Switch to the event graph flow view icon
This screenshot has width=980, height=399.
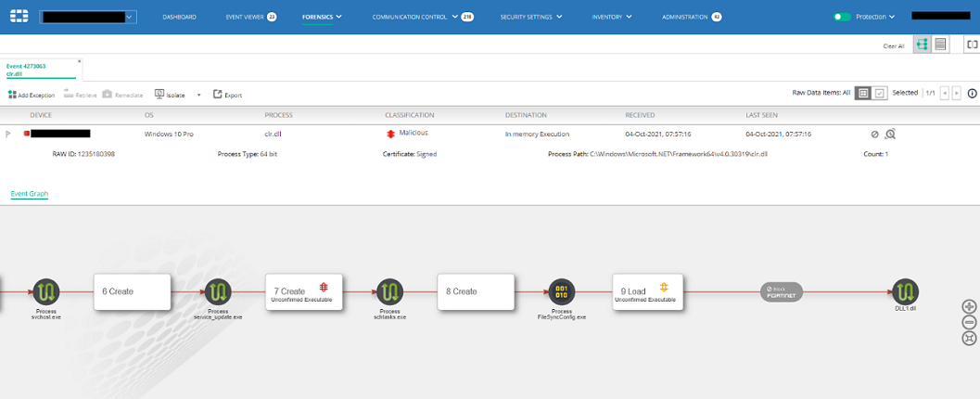(922, 45)
